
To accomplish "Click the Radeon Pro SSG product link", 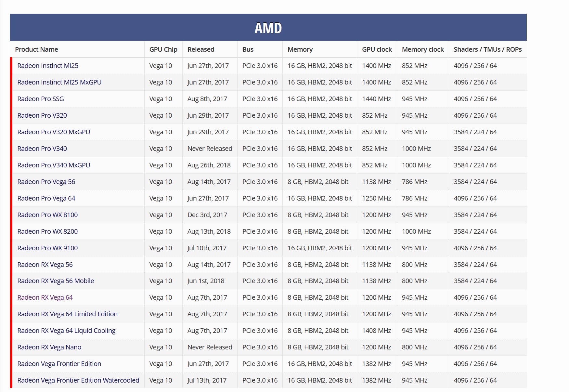I will click(41, 99).
